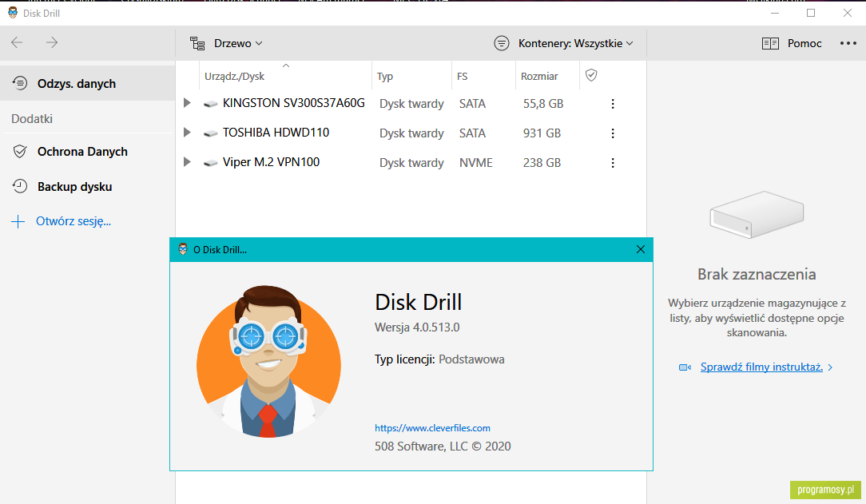Image resolution: width=866 pixels, height=504 pixels.
Task: Click the Drzewo tree view icon
Action: (197, 43)
